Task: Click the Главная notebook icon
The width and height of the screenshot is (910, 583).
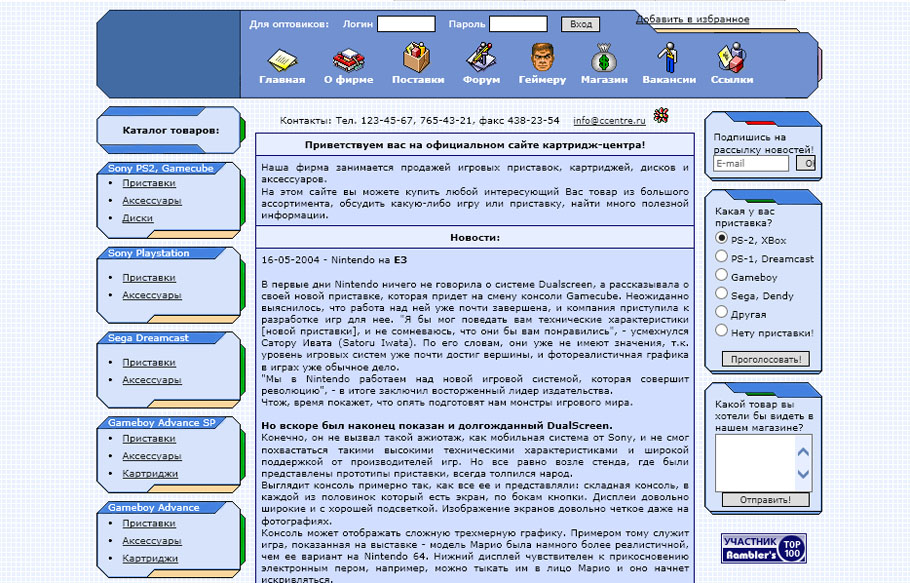Action: pyautogui.click(x=281, y=58)
